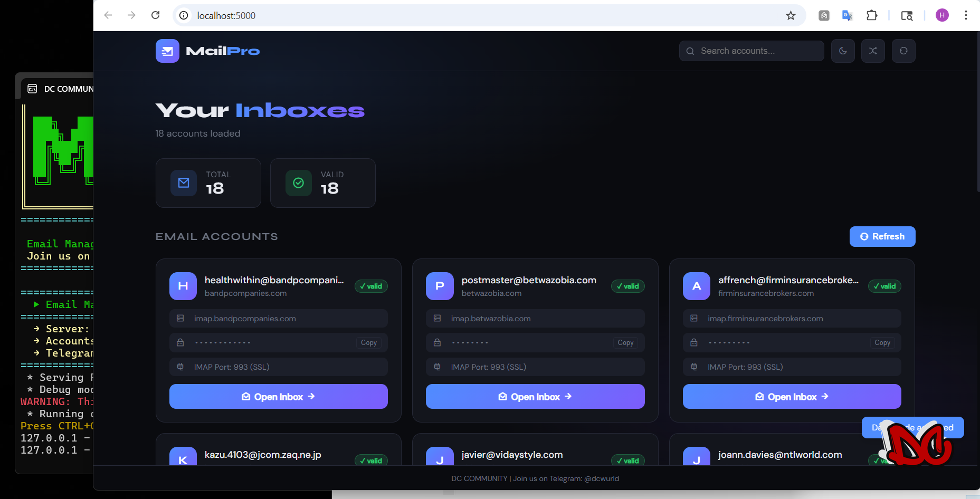This screenshot has width=980, height=499.
Task: Select the imap.firminsurancebrokers.com server text
Action: (x=765, y=319)
